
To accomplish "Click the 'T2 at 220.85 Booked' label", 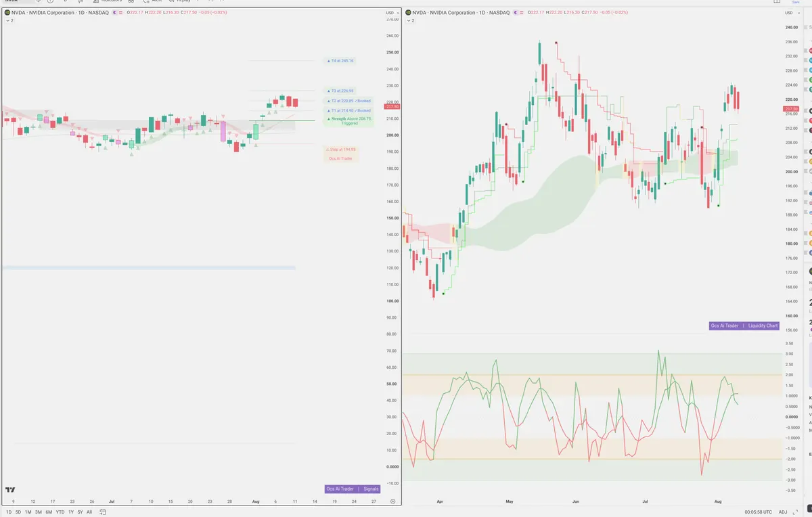I will pos(348,101).
